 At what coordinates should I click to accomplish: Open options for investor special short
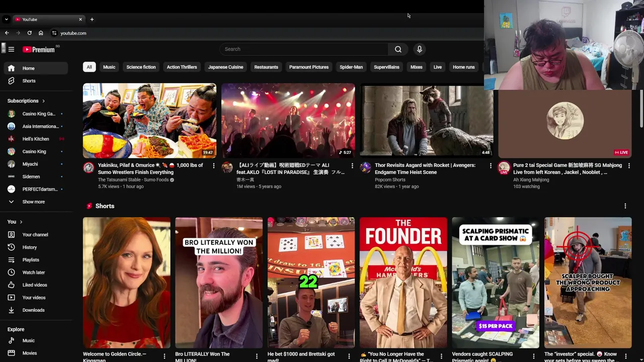(626, 356)
